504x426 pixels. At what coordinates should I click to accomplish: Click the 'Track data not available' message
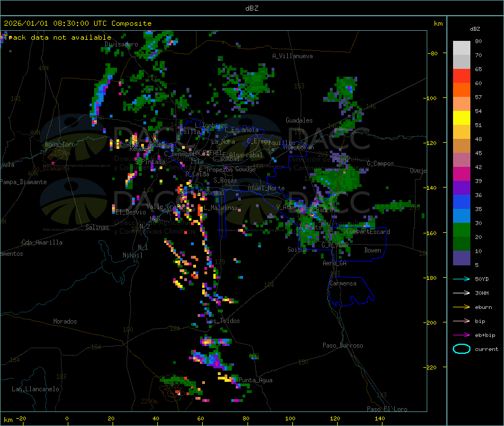[58, 38]
